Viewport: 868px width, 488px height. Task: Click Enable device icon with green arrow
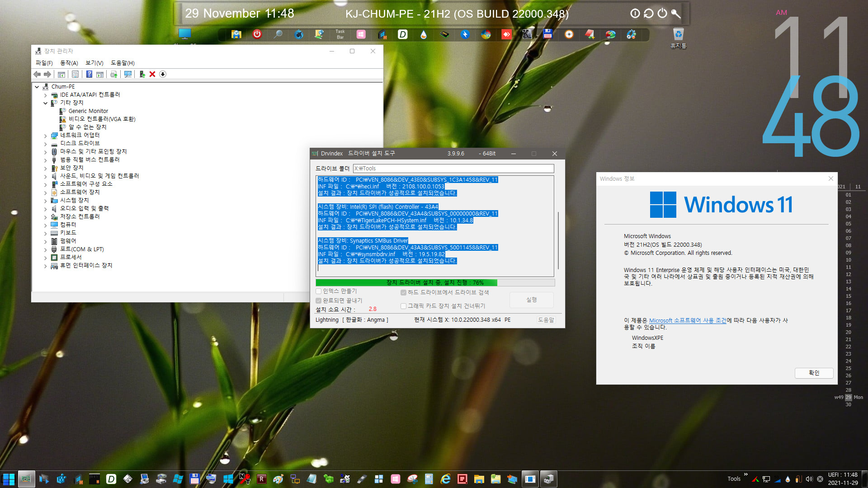142,74
